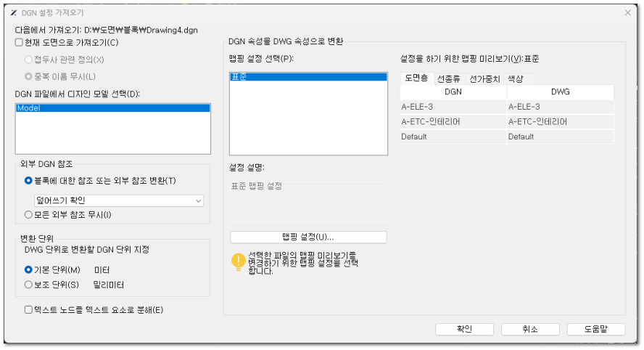Select Default cell in DWG column
Viewport: 644px width, 350px height.
pos(560,137)
